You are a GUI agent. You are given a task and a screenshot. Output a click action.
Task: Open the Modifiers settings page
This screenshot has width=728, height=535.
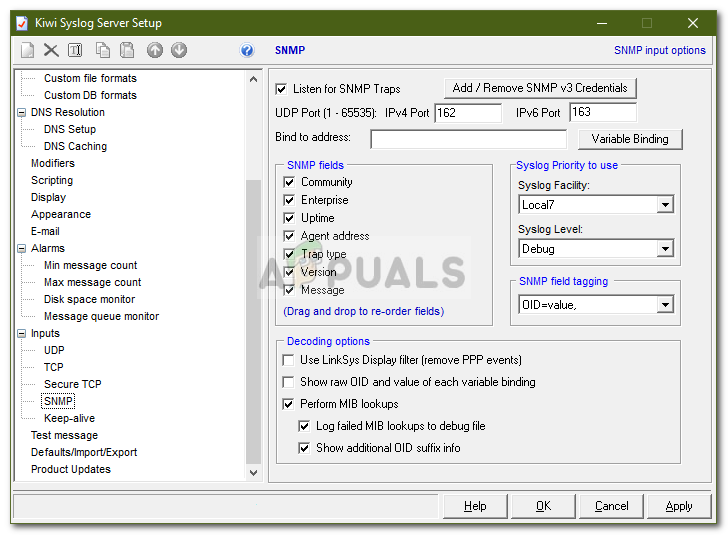[x=52, y=163]
